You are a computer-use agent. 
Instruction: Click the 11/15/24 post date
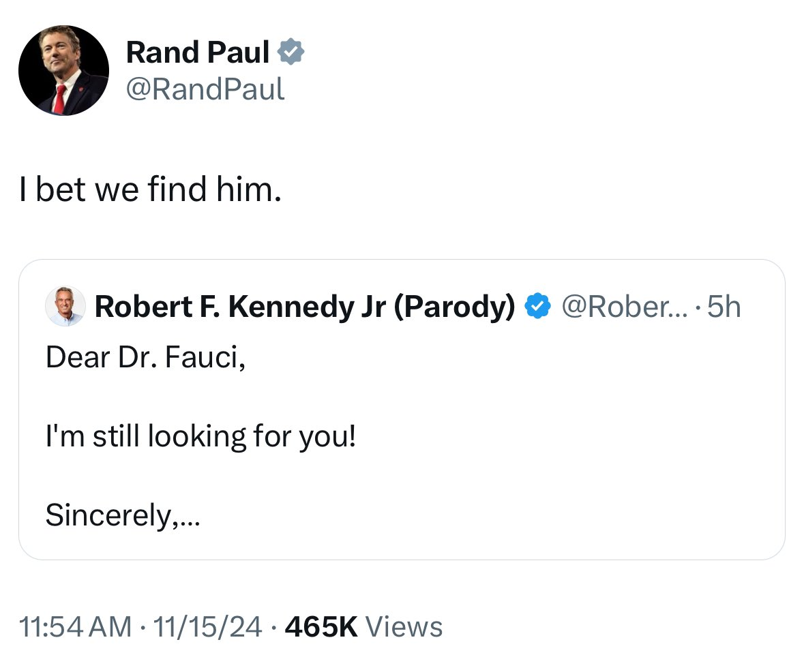[x=208, y=627]
